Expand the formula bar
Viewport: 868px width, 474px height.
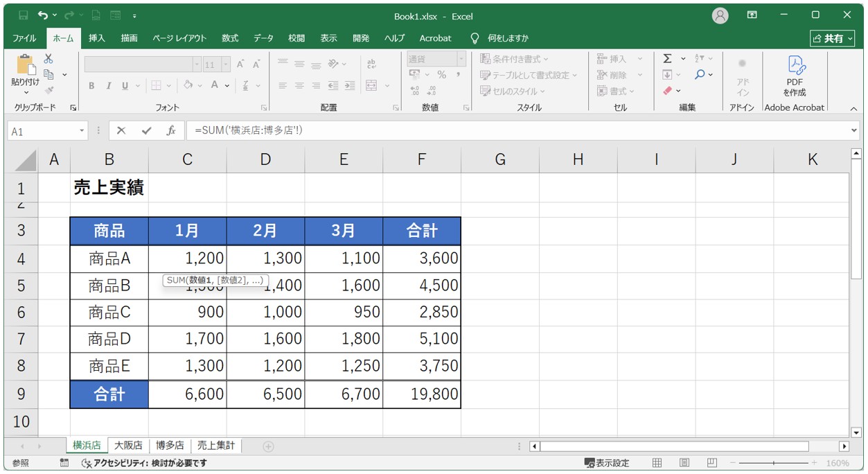click(x=853, y=131)
